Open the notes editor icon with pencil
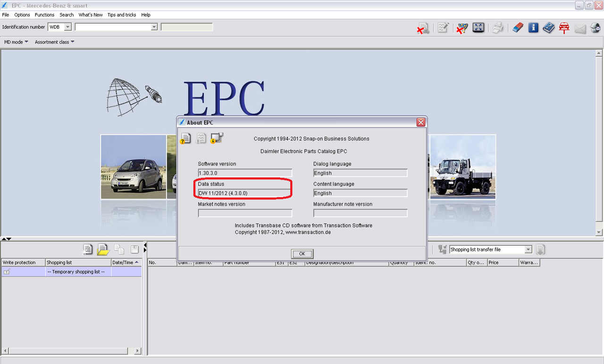This screenshot has height=364, width=604. pyautogui.click(x=443, y=28)
